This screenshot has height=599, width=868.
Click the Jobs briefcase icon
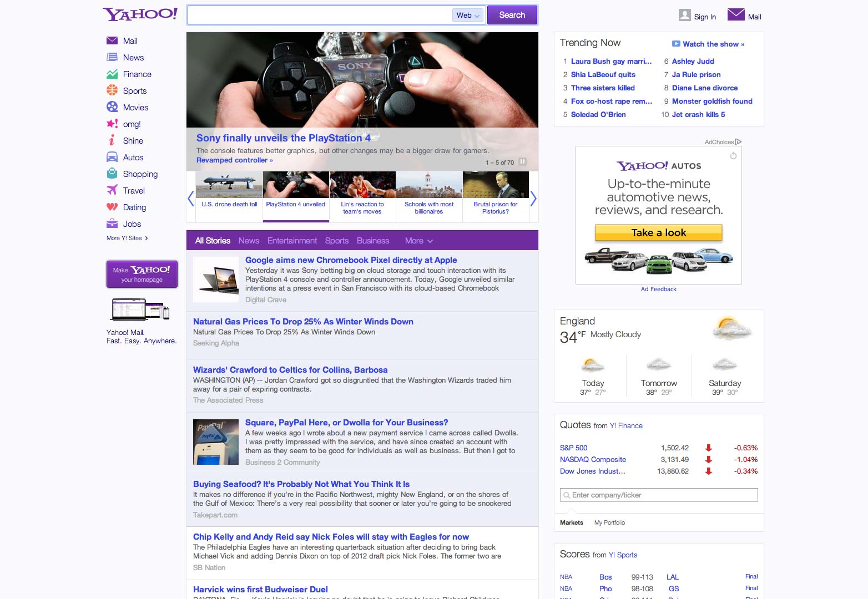click(112, 224)
